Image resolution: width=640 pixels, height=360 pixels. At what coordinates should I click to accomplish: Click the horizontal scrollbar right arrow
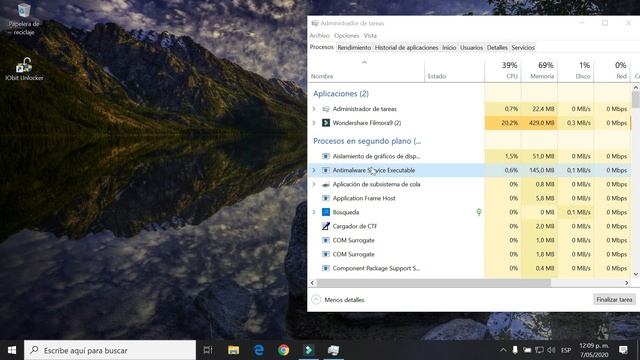(627, 283)
